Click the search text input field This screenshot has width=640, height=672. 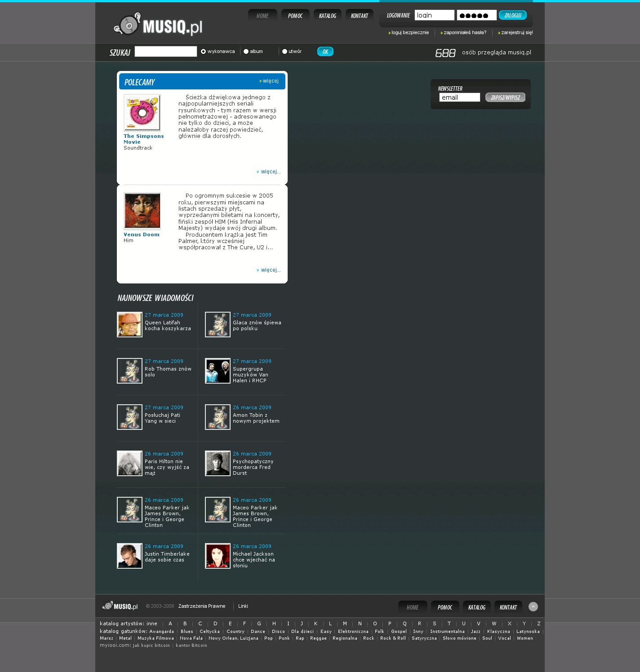pos(165,52)
